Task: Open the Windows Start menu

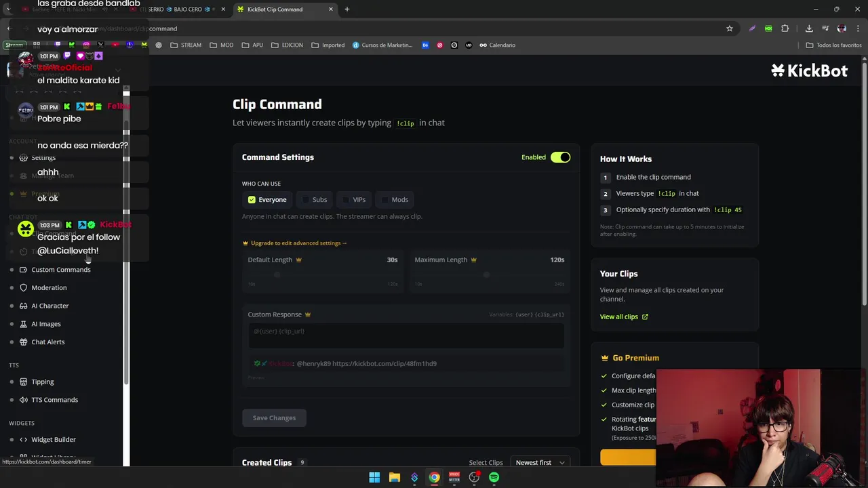Action: [x=374, y=477]
